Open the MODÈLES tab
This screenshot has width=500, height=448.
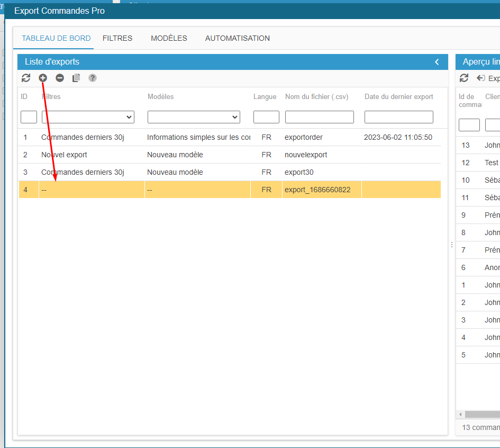[x=169, y=38]
